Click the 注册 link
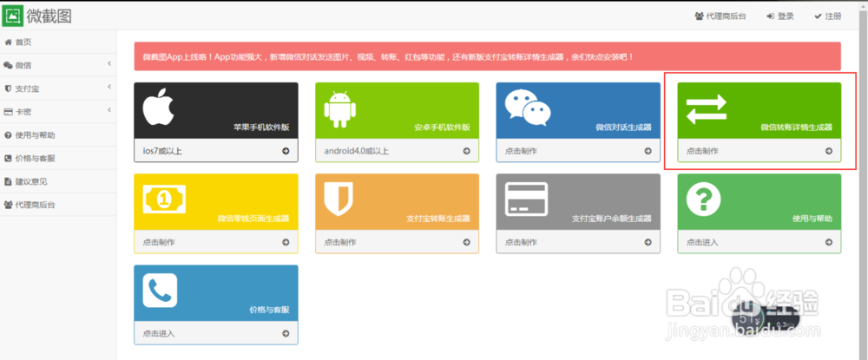Viewport: 868px width, 360px height. click(x=828, y=16)
